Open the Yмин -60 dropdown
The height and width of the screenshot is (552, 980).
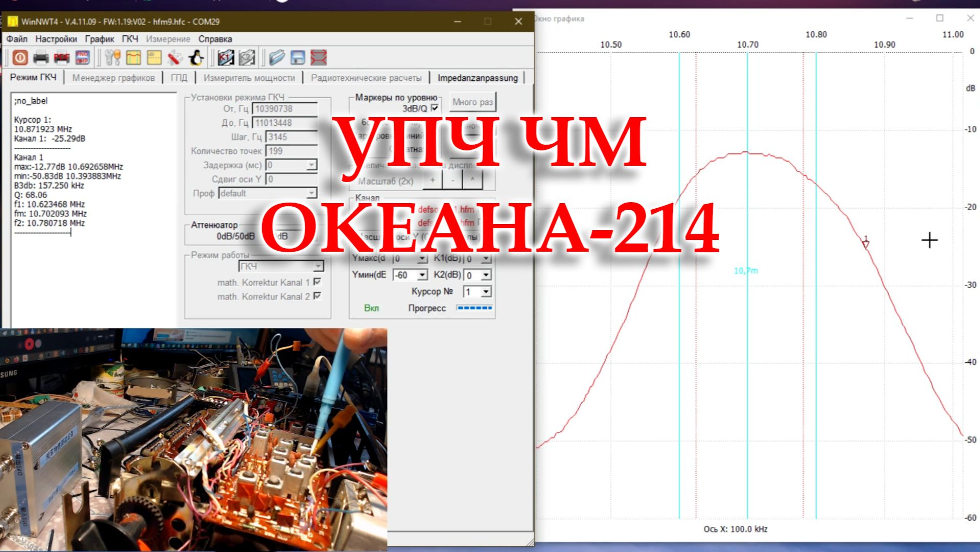(x=422, y=275)
